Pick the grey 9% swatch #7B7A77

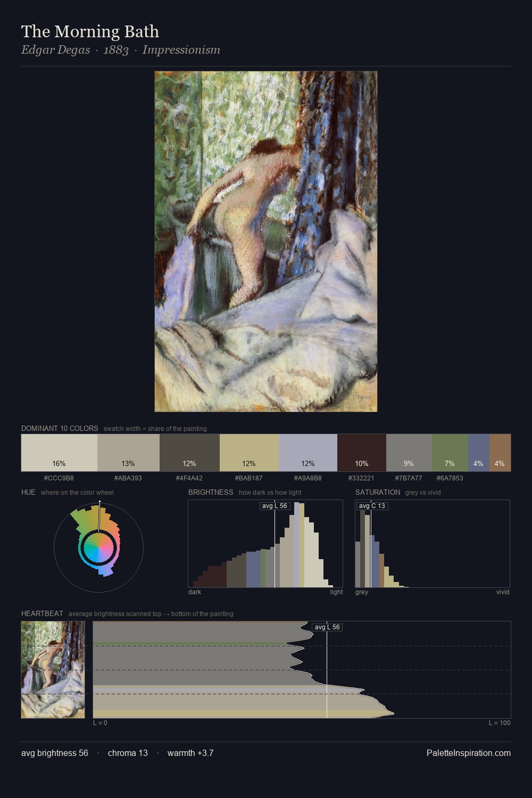click(x=409, y=453)
